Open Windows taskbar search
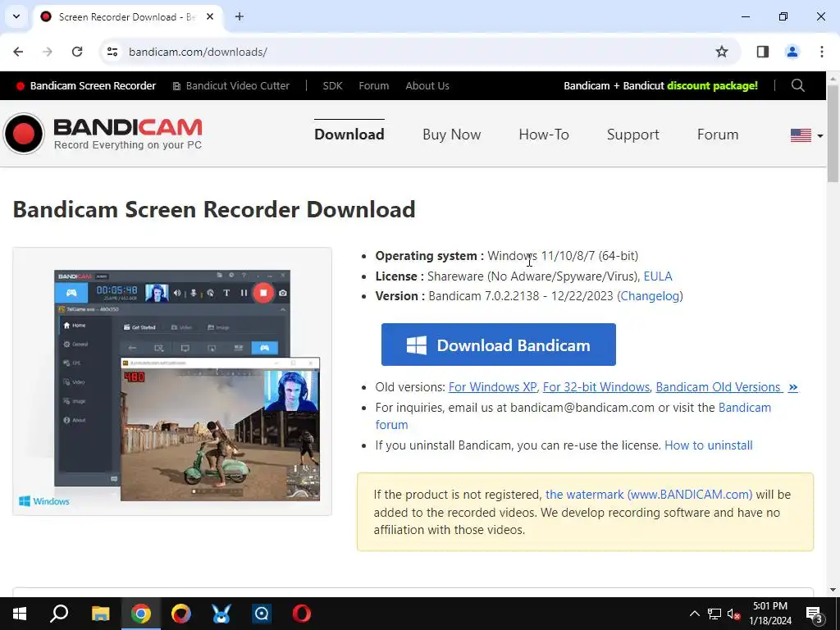Image resolution: width=840 pixels, height=630 pixels. [59, 614]
